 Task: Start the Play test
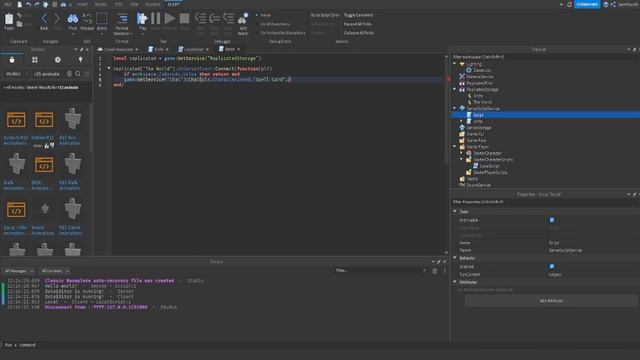pyautogui.click(x=142, y=19)
